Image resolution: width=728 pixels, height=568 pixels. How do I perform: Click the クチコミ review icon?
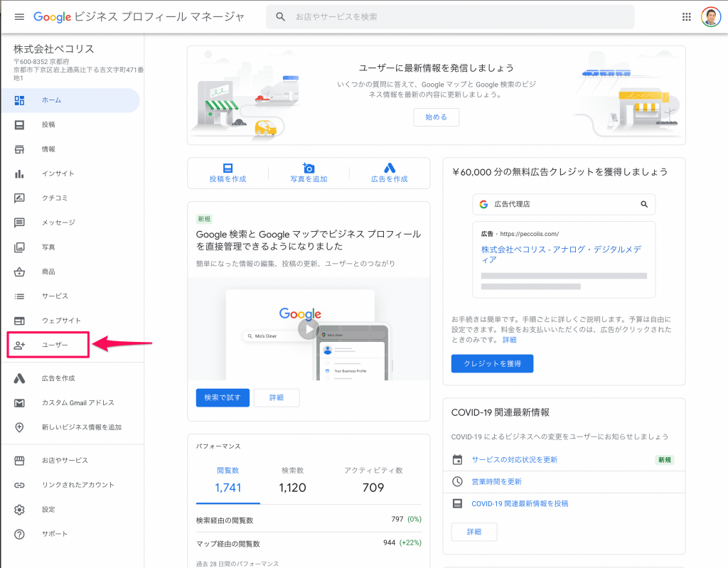pyautogui.click(x=19, y=198)
